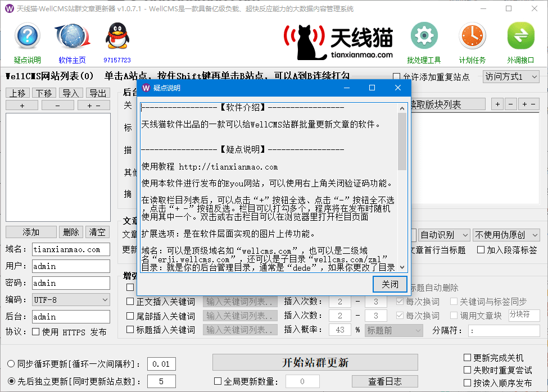Minimize the 疑点说明 dialog
This screenshot has height=392, width=548.
347,88
